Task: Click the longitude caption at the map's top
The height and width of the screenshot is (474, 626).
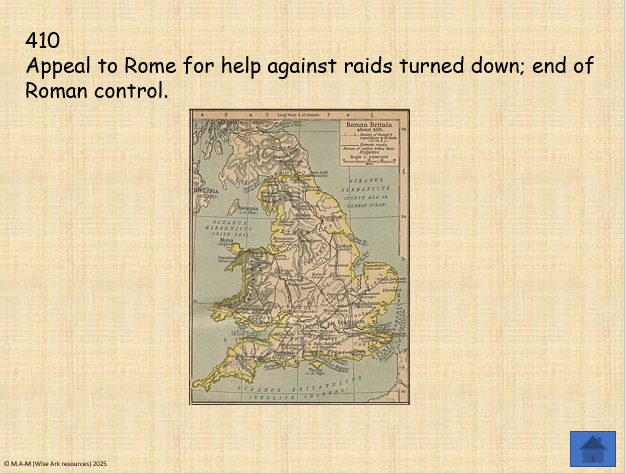Action: (x=298, y=115)
